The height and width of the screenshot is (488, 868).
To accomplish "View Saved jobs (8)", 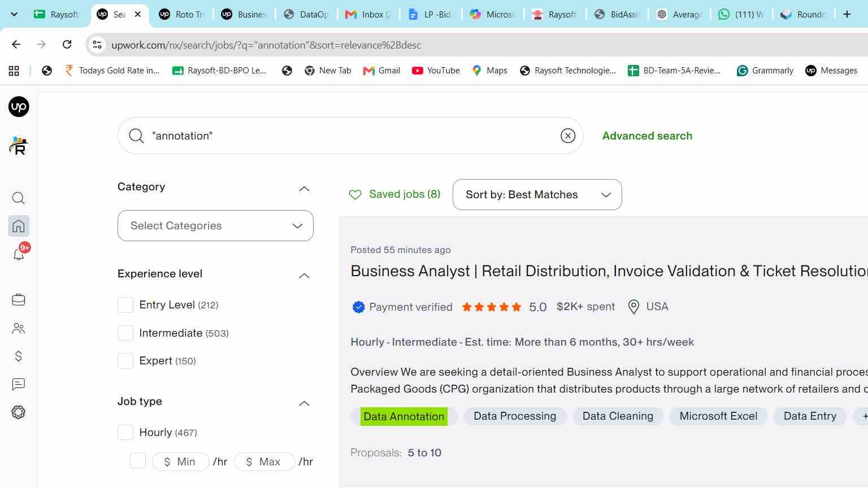I will point(394,194).
